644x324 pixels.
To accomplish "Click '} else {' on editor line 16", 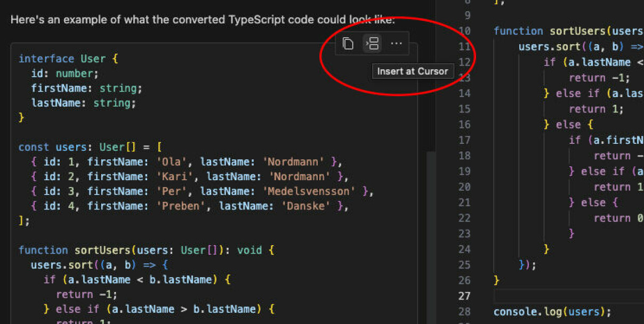I will (x=568, y=124).
